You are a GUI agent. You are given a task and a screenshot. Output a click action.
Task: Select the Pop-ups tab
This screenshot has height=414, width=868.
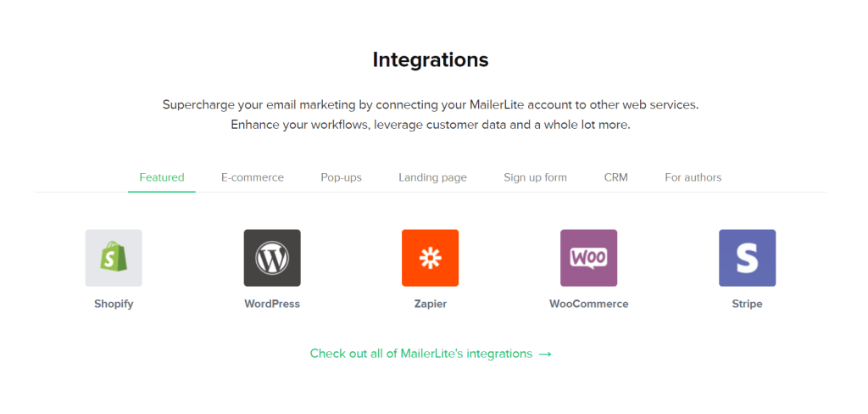[x=341, y=178]
